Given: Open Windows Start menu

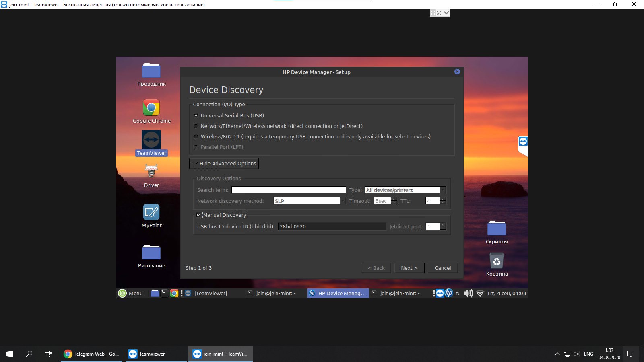Looking at the screenshot, I should pyautogui.click(x=10, y=354).
